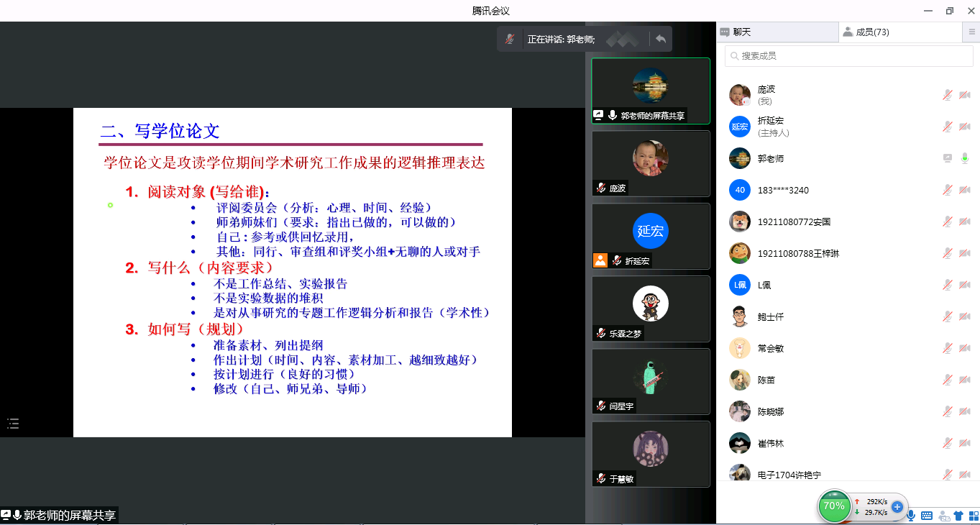Toggle 折延宏's camera in the member list
The image size is (980, 525).
tap(964, 126)
